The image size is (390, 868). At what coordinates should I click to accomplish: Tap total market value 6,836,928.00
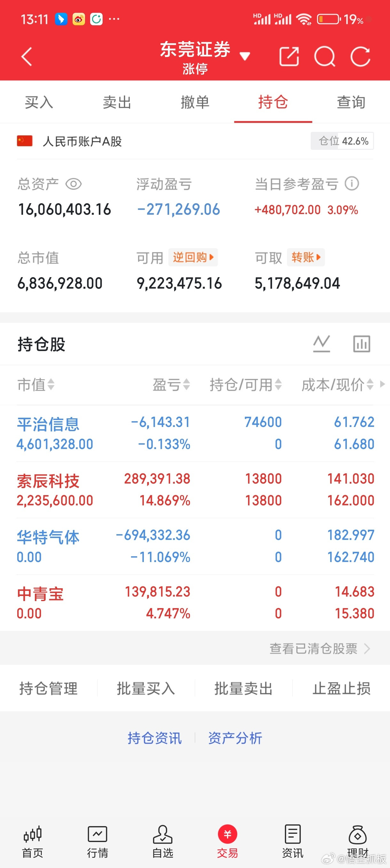(60, 283)
